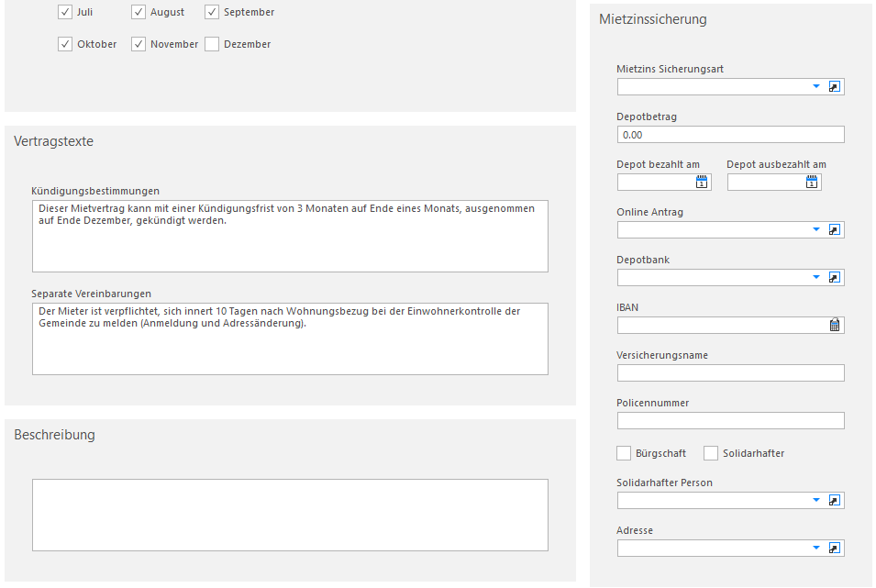
Task: Click the Depotbetrag field showing 0.00
Action: tap(731, 135)
